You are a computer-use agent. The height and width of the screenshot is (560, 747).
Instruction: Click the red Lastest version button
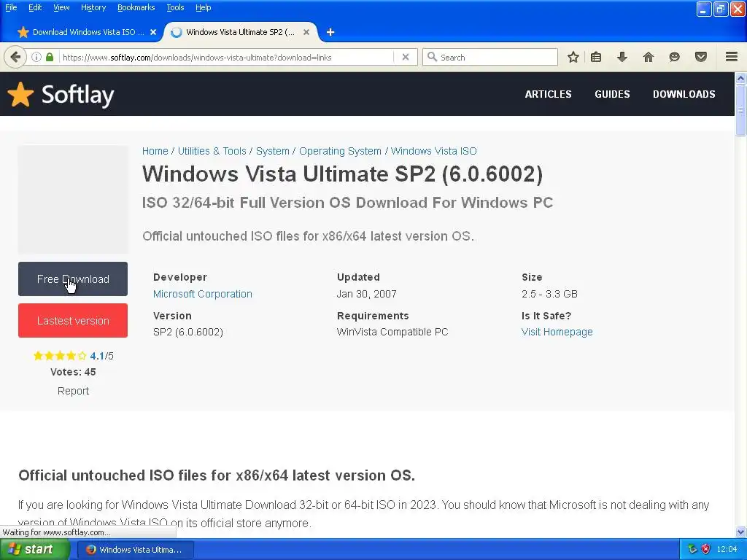pos(73,321)
